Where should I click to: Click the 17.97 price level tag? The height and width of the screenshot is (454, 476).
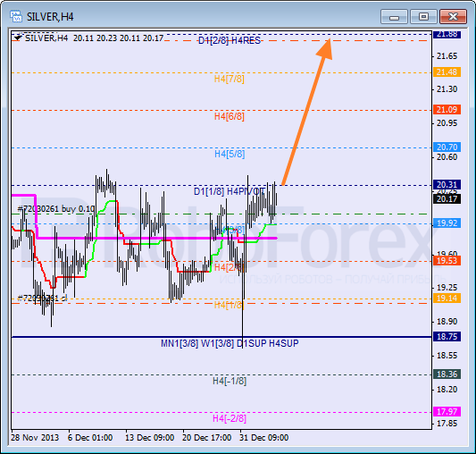click(447, 411)
